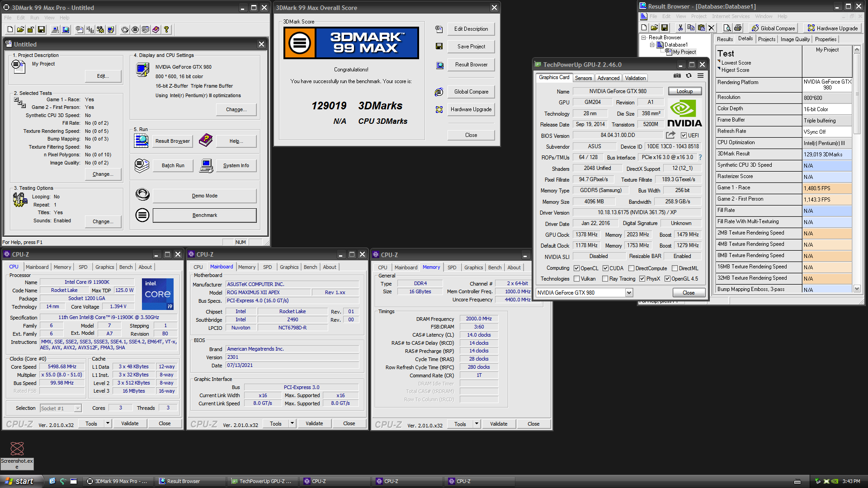
Task: Click the Cut scissors icon in Result Browser
Action: pyautogui.click(x=680, y=28)
